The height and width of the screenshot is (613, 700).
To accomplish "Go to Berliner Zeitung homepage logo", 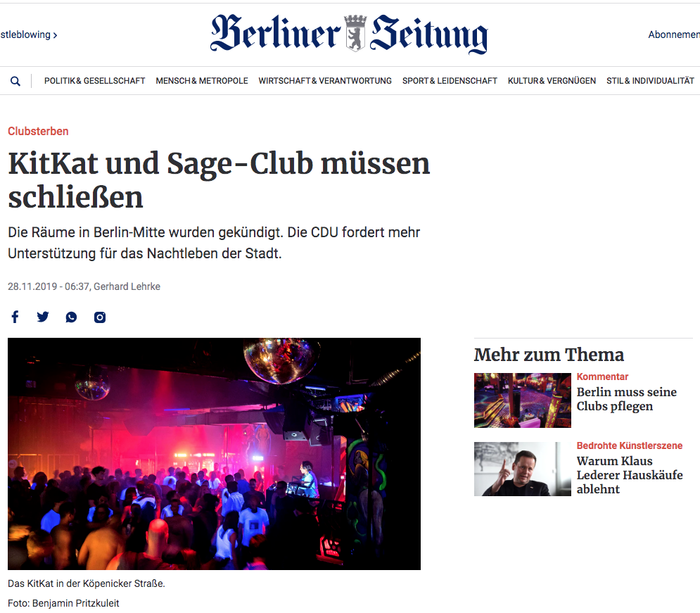I will [349, 34].
